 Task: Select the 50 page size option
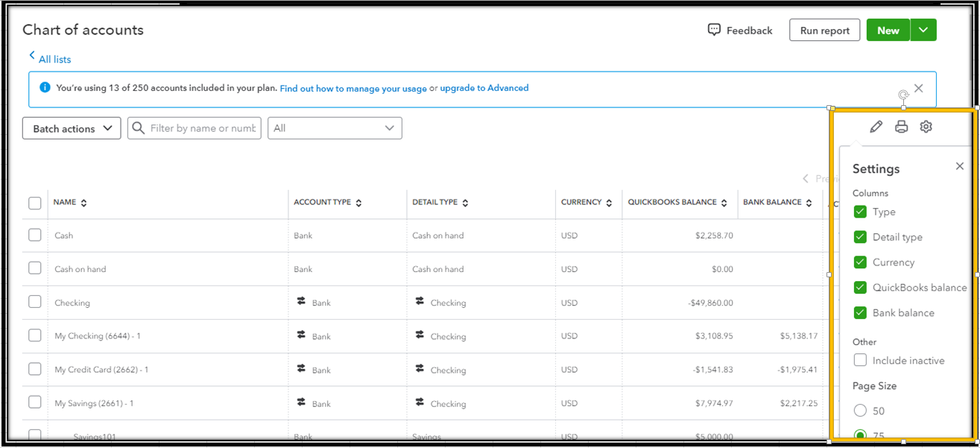click(x=860, y=411)
